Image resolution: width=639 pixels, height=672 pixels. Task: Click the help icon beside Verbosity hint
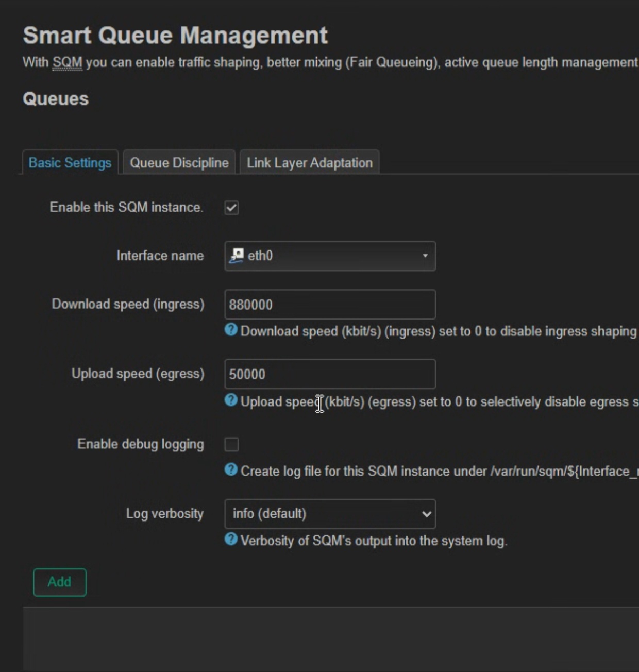tap(231, 540)
